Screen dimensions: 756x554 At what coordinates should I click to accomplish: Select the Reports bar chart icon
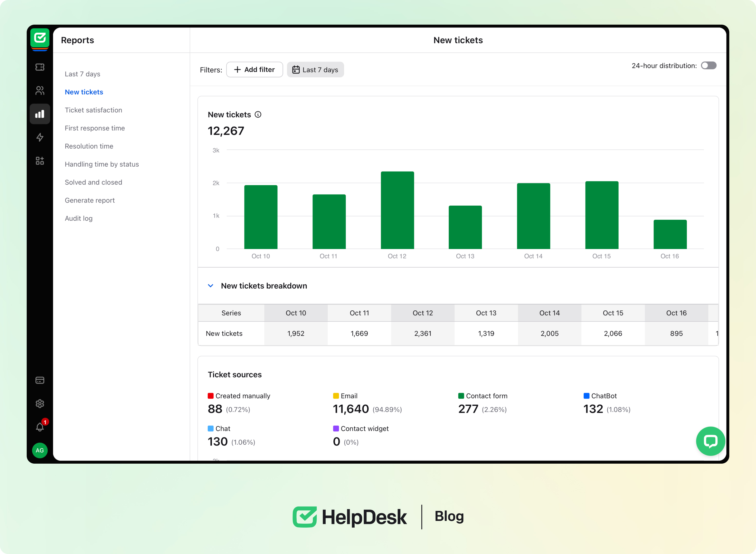[40, 114]
